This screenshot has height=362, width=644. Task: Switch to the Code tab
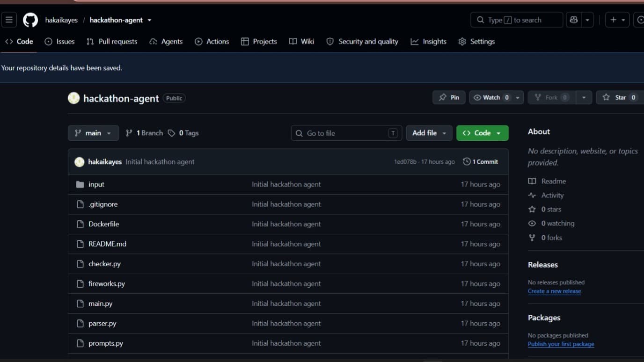click(x=19, y=42)
